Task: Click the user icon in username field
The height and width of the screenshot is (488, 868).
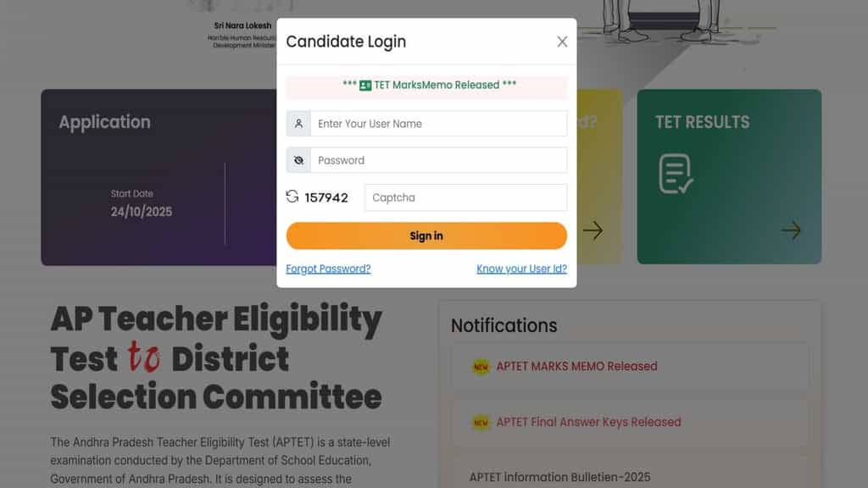Action: click(298, 123)
